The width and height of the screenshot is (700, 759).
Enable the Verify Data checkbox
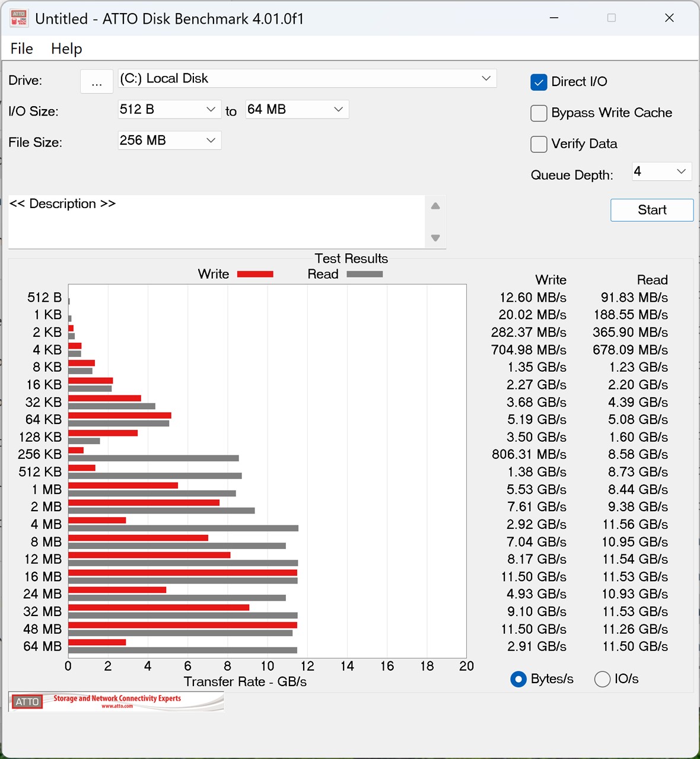click(x=539, y=144)
